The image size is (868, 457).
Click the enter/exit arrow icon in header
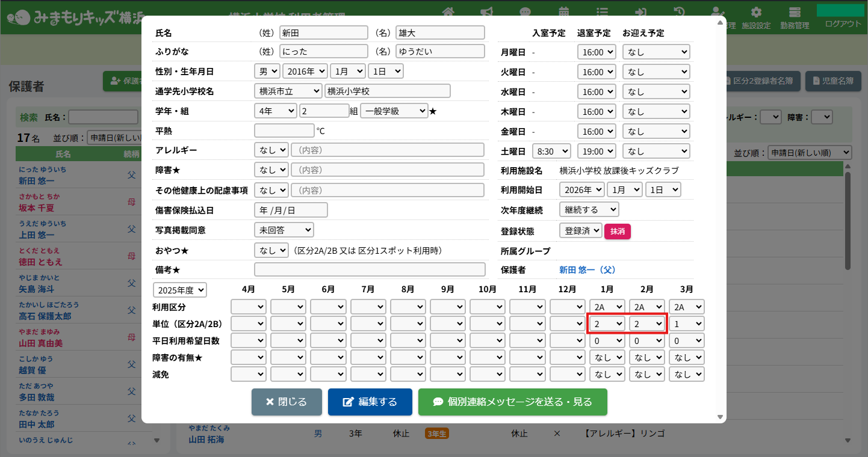pyautogui.click(x=640, y=11)
